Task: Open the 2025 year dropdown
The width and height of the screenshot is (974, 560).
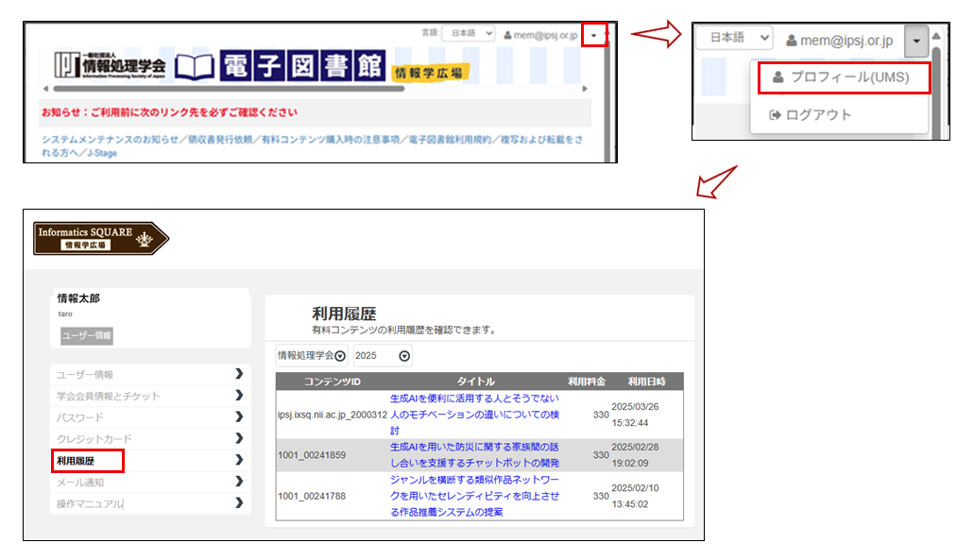Action: pyautogui.click(x=383, y=356)
